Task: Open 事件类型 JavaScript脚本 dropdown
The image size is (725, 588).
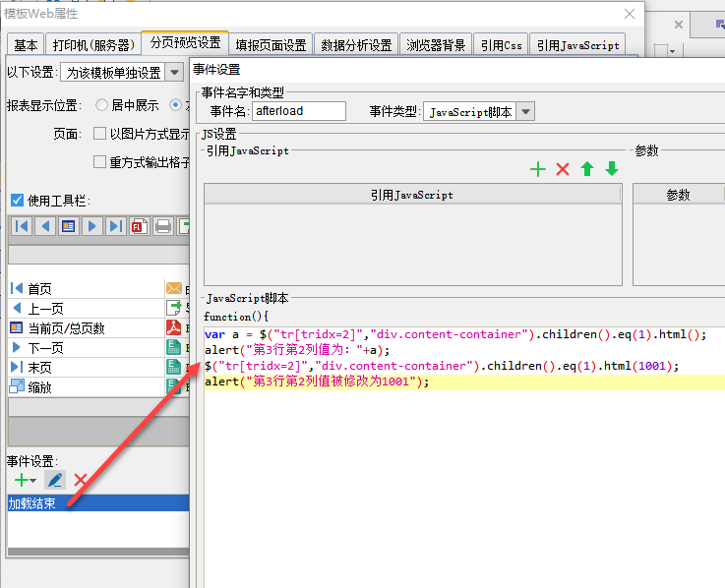Action: pyautogui.click(x=525, y=111)
